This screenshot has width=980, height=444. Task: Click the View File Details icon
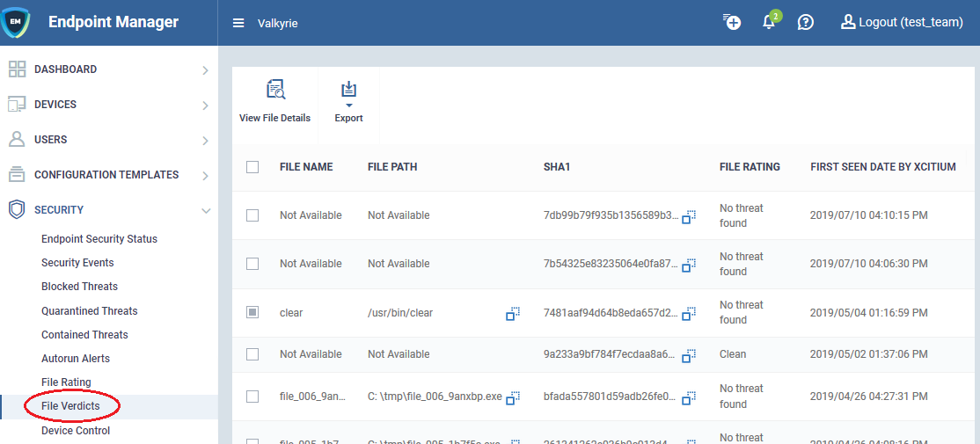275,90
